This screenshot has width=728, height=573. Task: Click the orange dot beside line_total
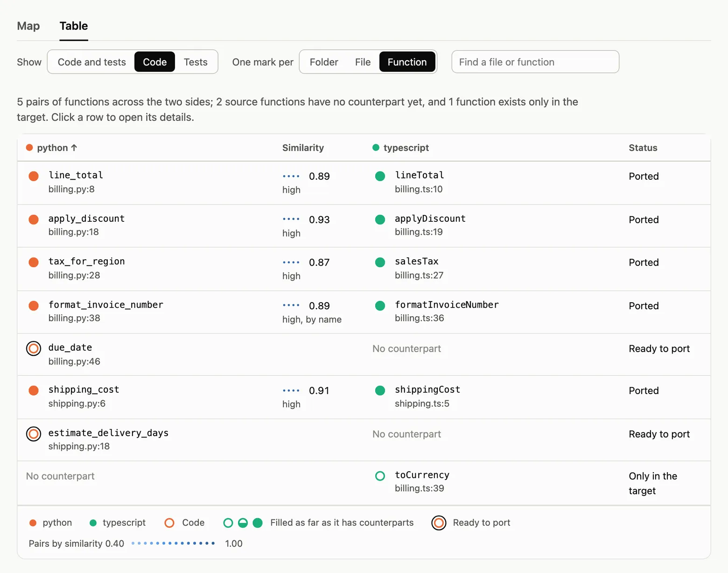point(34,176)
